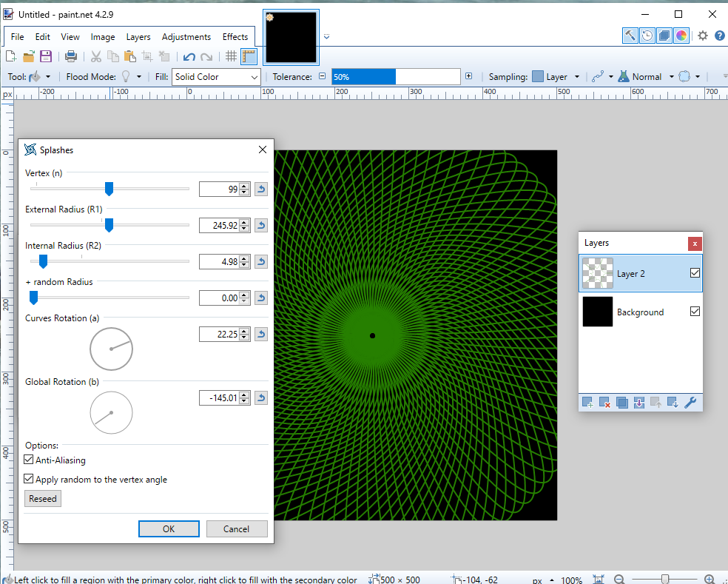Click Merge Layer Down icon
Viewport: 728px width, 584px height.
click(x=639, y=403)
